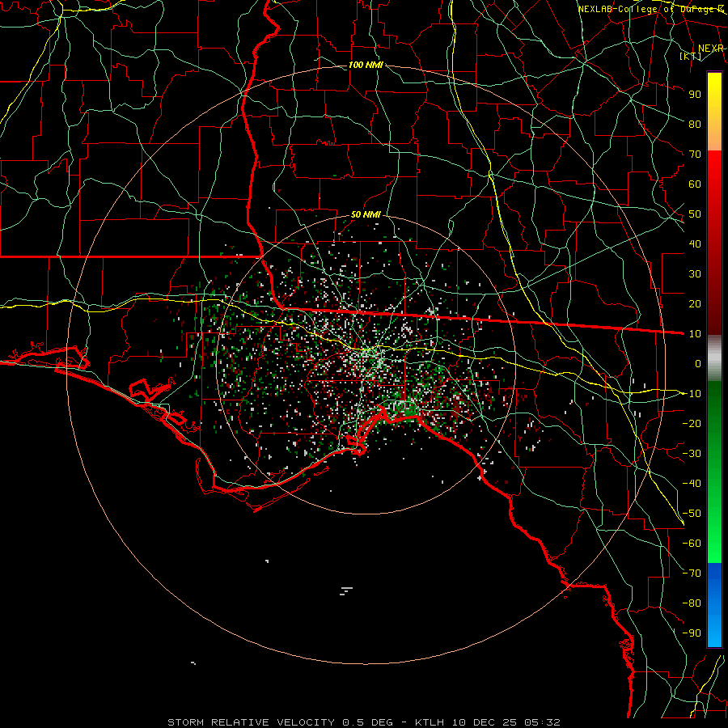728x728 pixels.
Task: Click the positive 50 scale label
Action: click(x=695, y=214)
